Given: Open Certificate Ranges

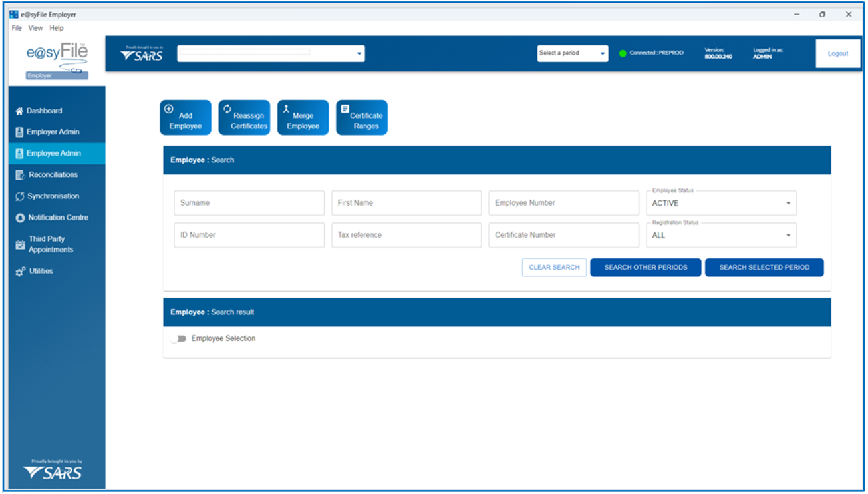Looking at the screenshot, I should click(361, 118).
